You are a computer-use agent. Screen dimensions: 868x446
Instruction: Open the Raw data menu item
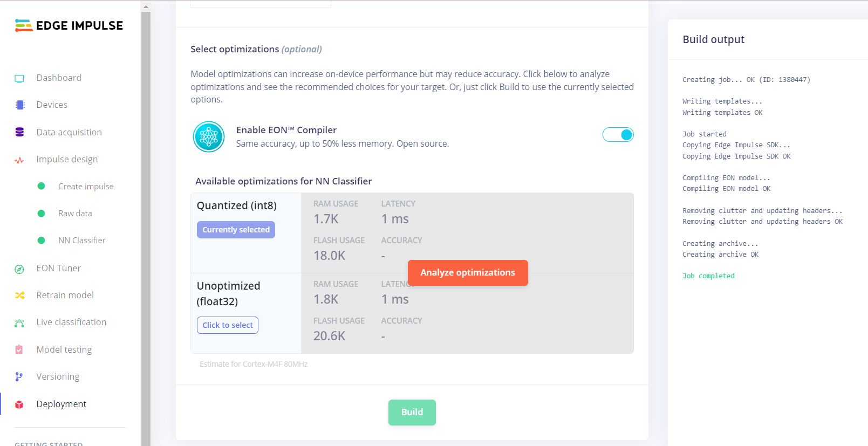click(75, 214)
